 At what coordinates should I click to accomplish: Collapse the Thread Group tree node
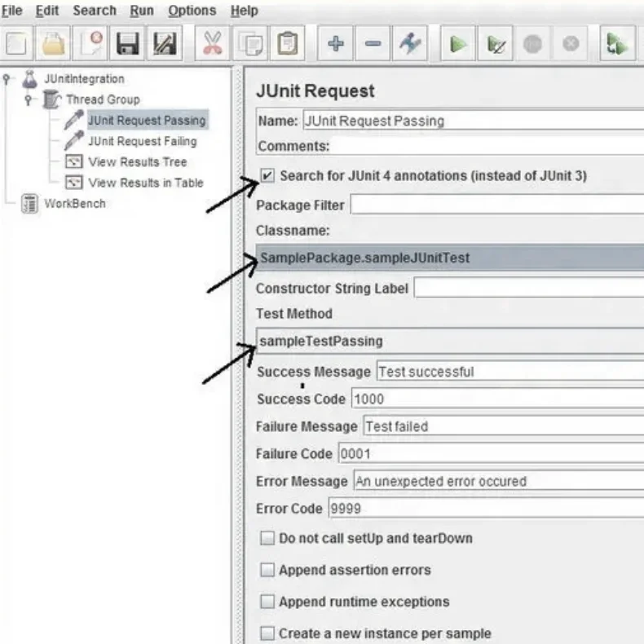[x=29, y=99]
